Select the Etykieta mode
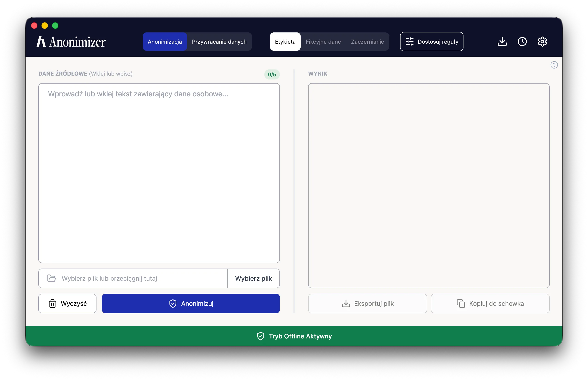Screen dimensions: 588x380 pos(285,42)
